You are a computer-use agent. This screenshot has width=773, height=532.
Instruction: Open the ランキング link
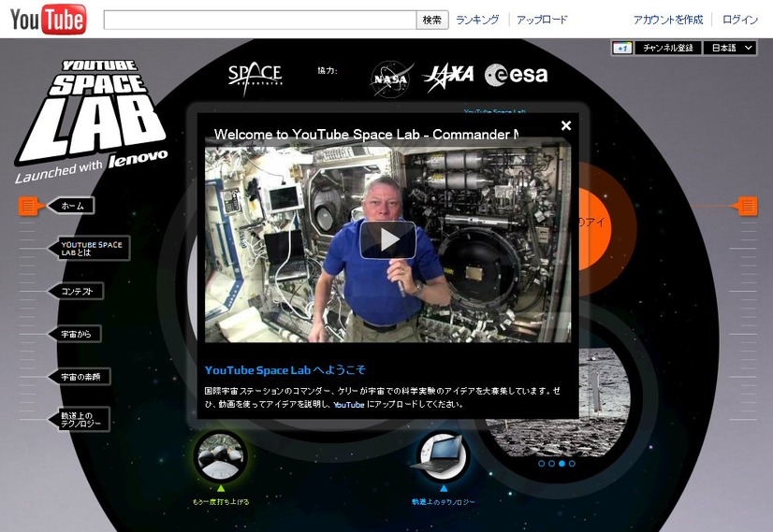coord(477,20)
